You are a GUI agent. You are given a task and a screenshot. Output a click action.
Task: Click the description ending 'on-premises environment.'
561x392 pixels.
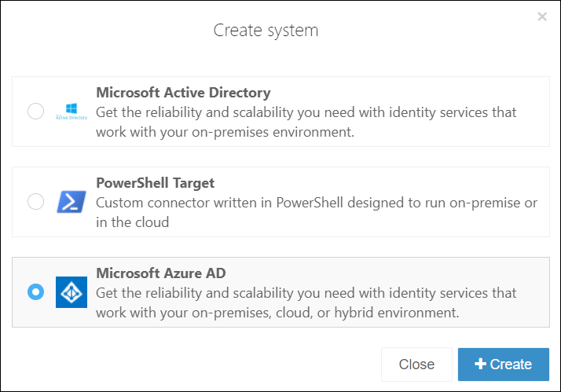coord(306,123)
